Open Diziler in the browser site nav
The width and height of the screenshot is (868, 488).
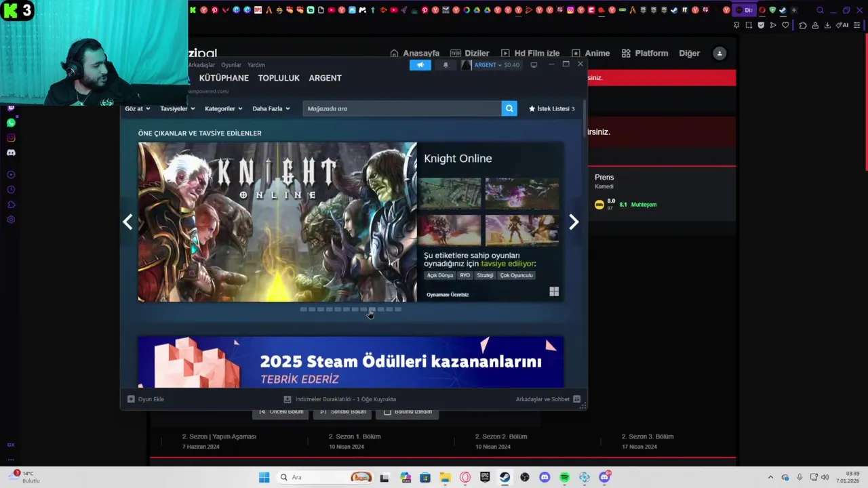[x=469, y=54]
